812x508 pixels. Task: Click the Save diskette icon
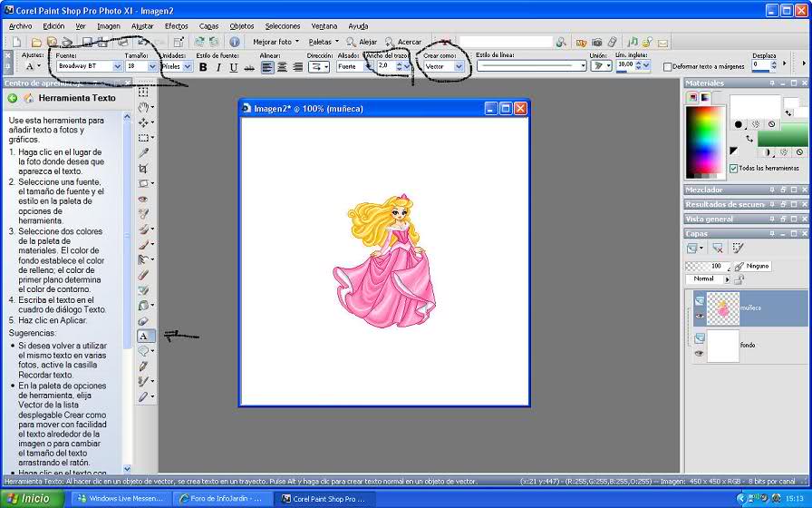[87, 42]
